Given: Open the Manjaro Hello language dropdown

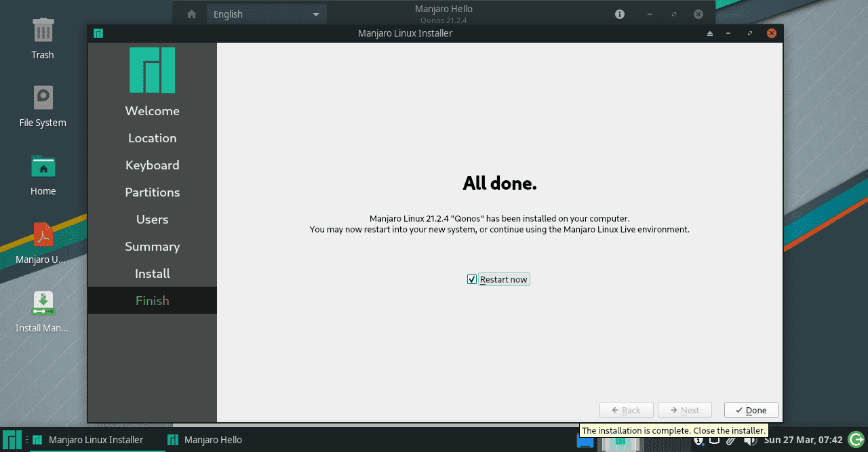Looking at the screenshot, I should tap(267, 14).
